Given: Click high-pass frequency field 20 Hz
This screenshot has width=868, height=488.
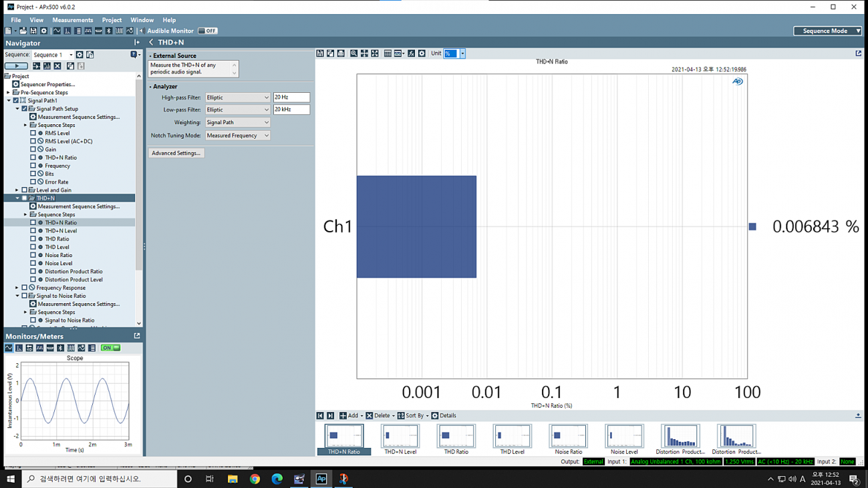Looking at the screenshot, I should point(291,97).
